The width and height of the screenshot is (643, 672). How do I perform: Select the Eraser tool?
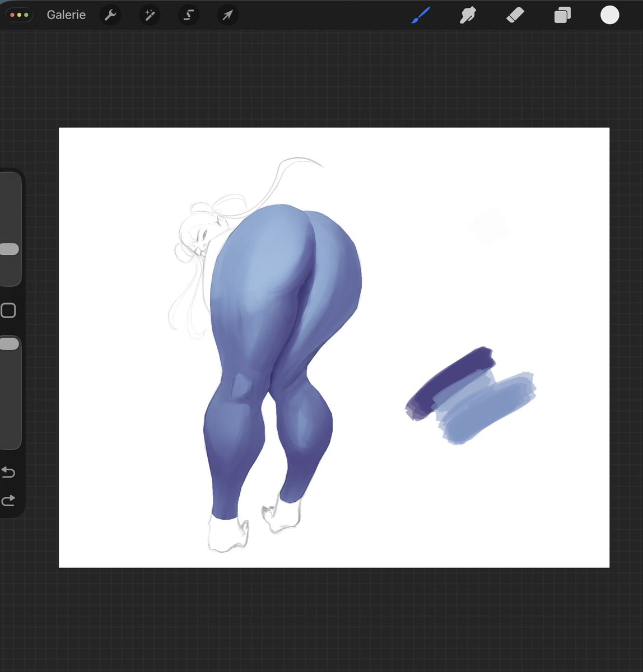pyautogui.click(x=515, y=15)
